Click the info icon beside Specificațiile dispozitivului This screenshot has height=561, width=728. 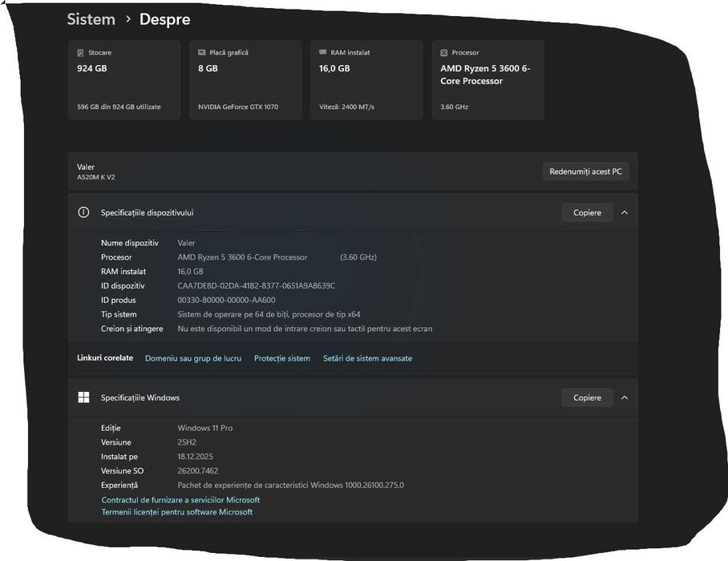(x=83, y=212)
